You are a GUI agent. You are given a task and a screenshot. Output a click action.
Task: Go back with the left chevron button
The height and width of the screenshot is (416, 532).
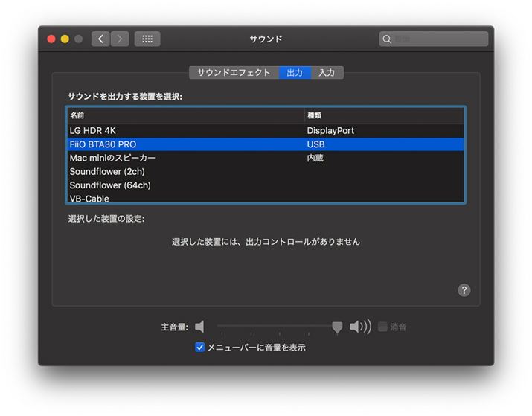[x=100, y=39]
